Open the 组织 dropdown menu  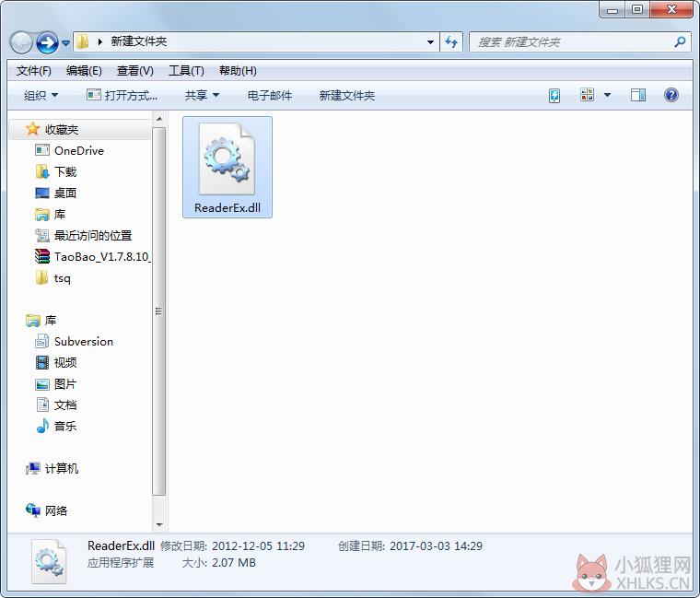pos(41,95)
